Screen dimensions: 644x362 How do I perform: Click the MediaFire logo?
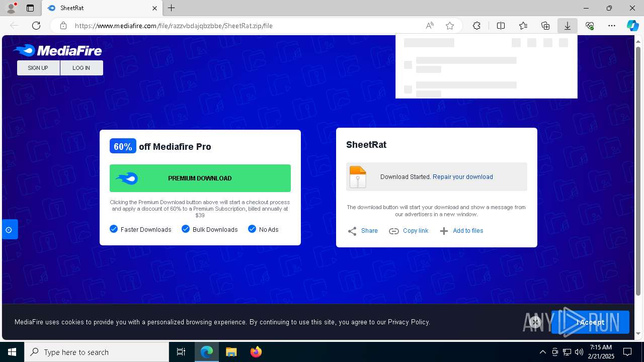[x=57, y=50]
